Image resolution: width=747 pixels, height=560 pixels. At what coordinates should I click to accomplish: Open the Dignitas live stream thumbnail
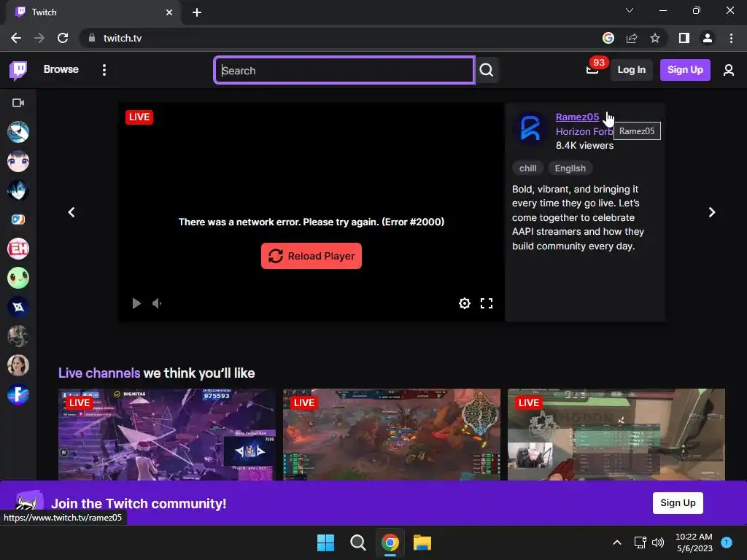point(167,435)
